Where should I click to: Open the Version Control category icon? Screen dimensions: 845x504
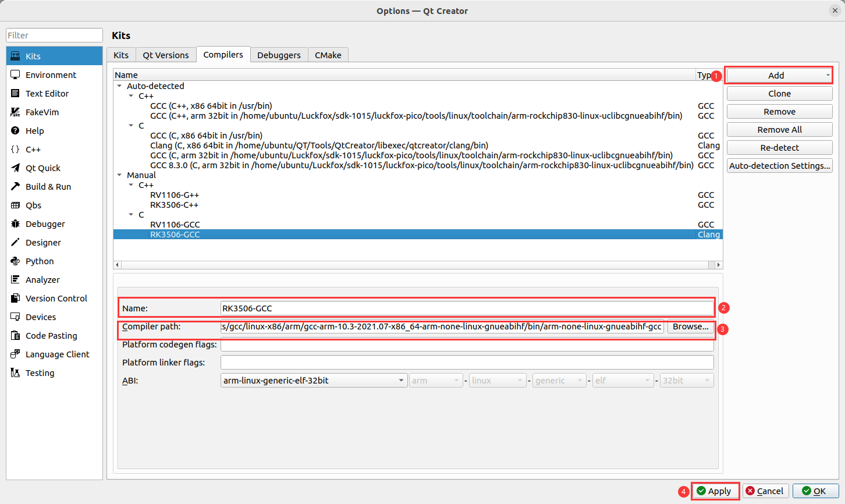(15, 299)
